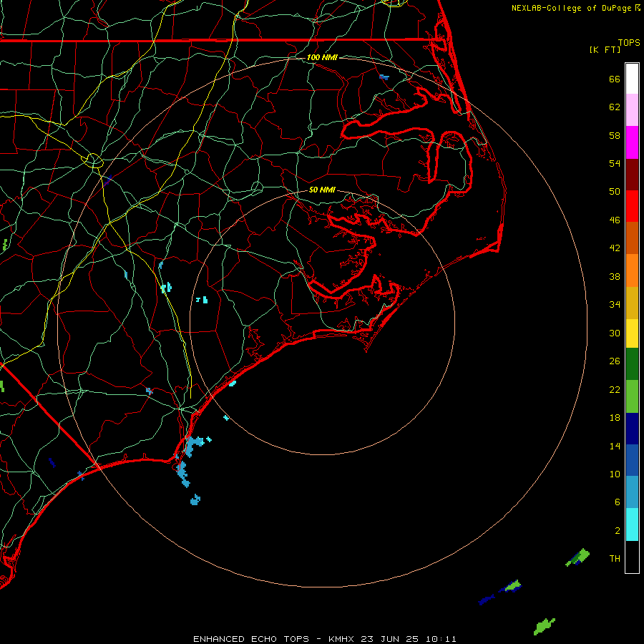Pick the dark maroon legend swatch
Viewport: 644px width, 644px height.
[632, 175]
